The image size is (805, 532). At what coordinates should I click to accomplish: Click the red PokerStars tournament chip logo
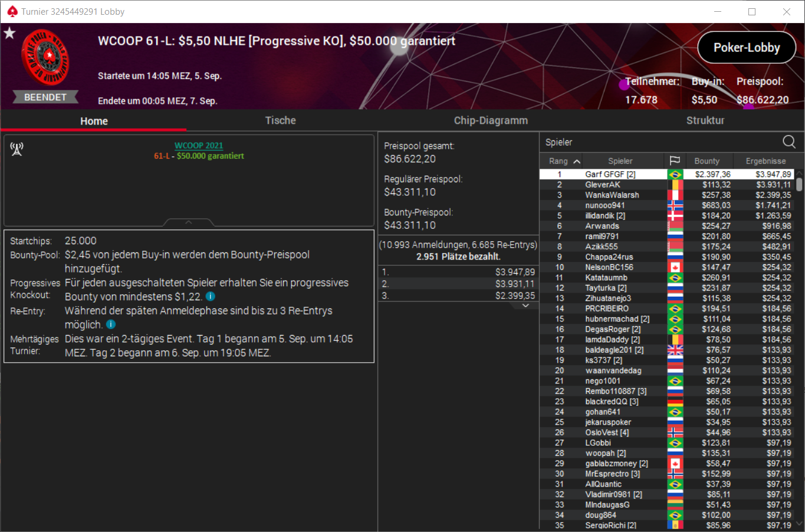pos(45,57)
